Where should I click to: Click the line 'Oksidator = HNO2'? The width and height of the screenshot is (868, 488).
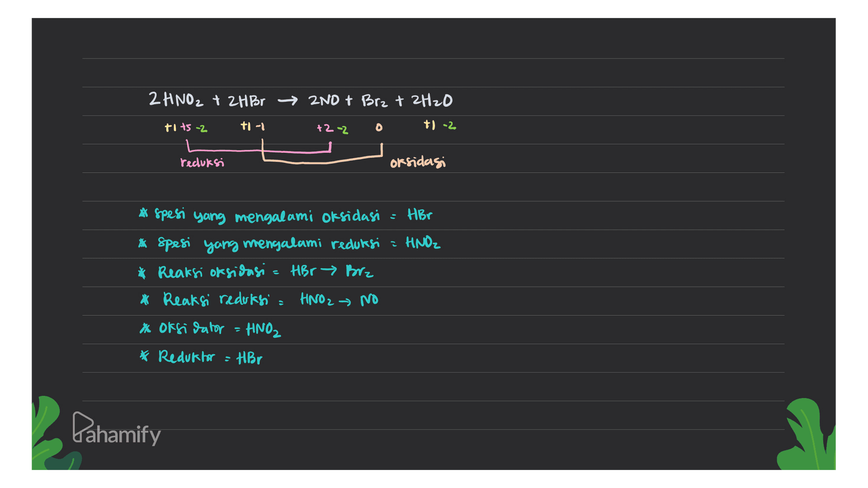(210, 328)
